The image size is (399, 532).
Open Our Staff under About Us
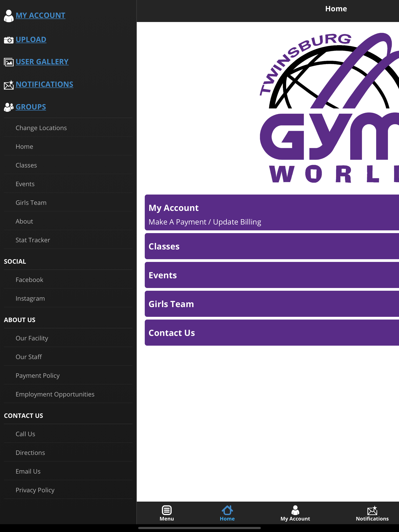click(68, 357)
